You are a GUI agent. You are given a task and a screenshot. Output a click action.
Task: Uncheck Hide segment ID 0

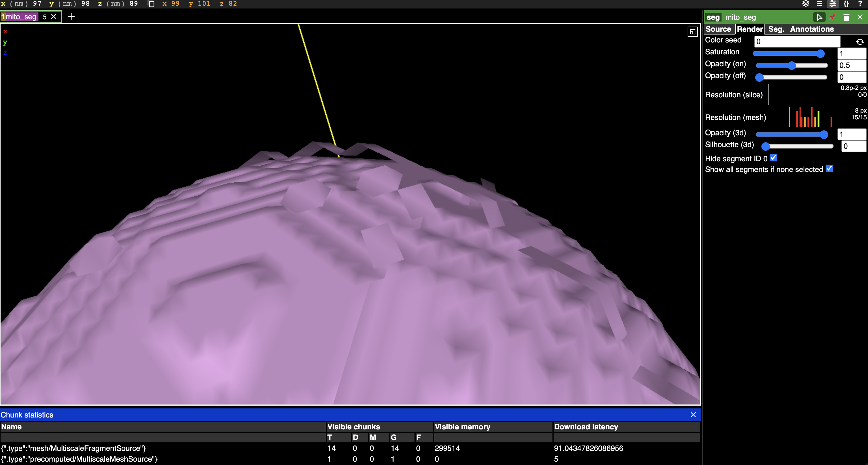(x=773, y=158)
